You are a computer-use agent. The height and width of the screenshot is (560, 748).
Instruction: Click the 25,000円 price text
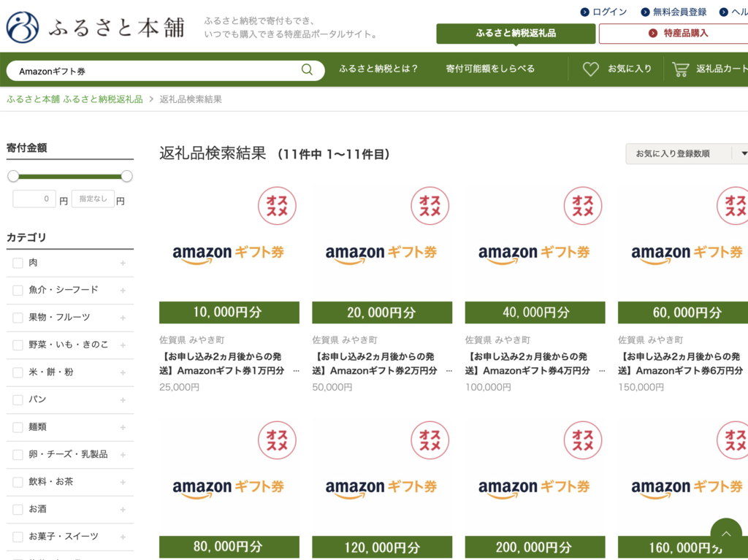point(180,387)
